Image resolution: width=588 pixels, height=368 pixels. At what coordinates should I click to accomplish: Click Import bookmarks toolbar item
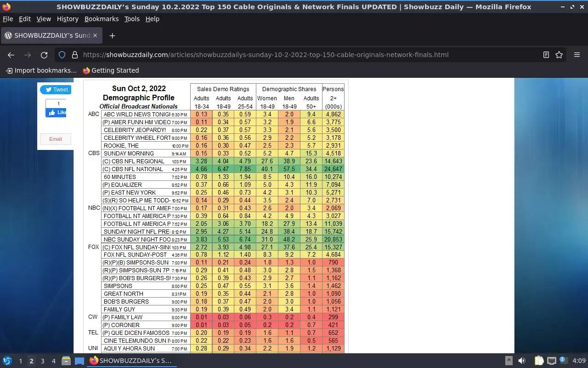click(41, 70)
